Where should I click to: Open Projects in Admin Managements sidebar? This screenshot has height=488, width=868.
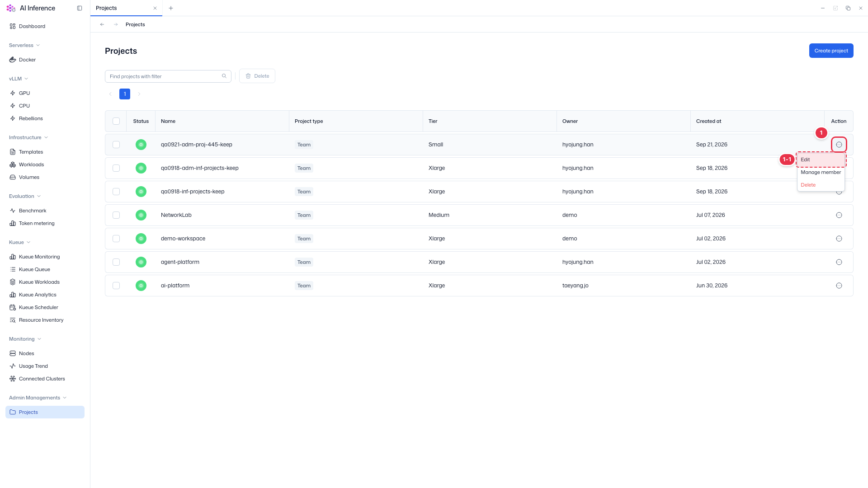pos(45,412)
